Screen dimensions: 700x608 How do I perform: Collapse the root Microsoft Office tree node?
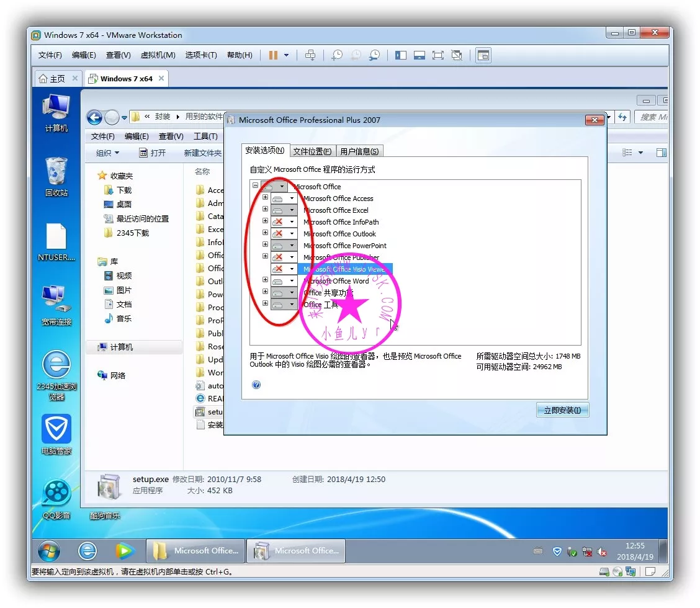click(x=256, y=186)
